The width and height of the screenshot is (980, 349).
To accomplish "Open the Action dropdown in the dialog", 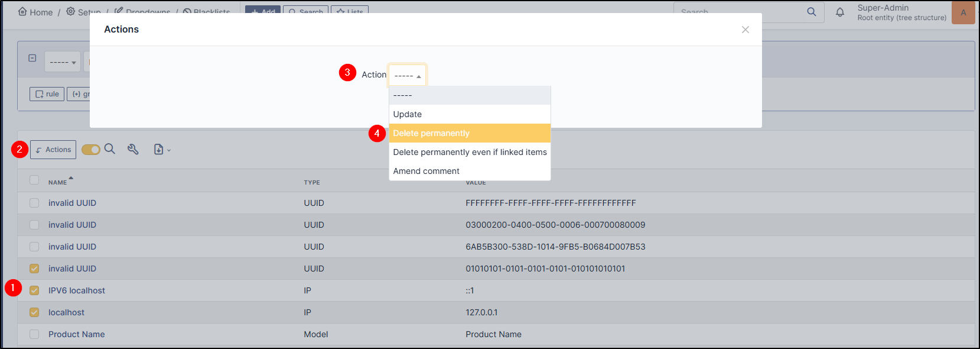I will click(407, 75).
